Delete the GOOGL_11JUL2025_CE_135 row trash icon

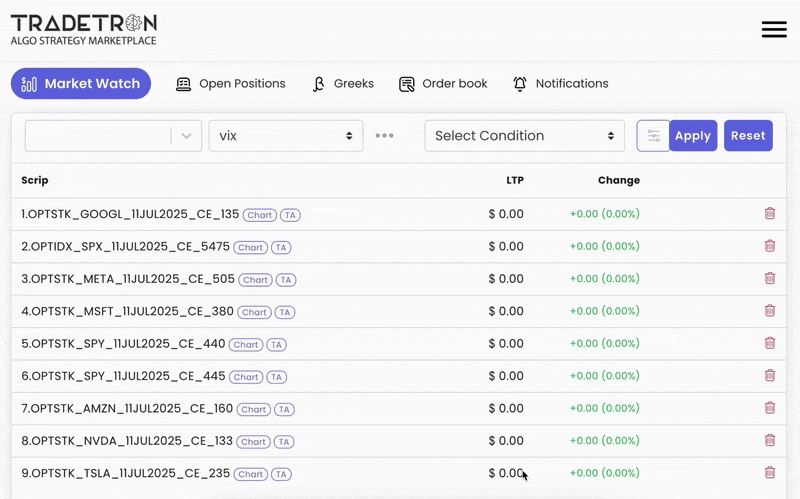pyautogui.click(x=770, y=213)
